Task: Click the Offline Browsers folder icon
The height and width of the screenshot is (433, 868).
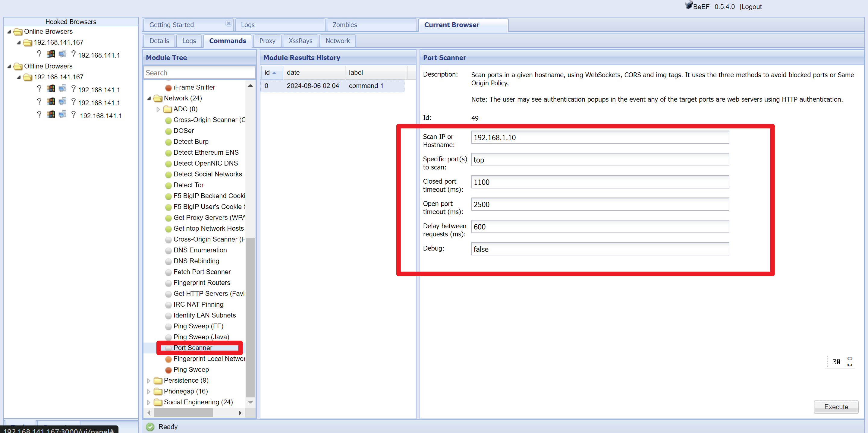Action: point(18,66)
